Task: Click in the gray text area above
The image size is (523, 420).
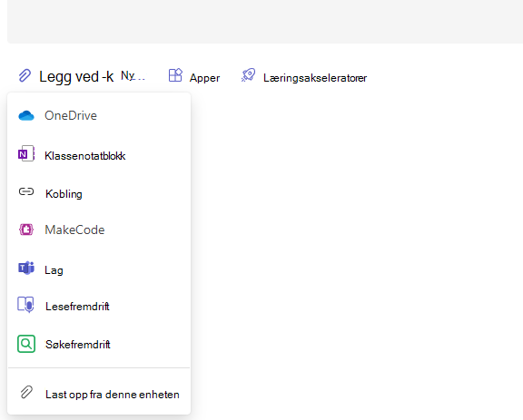Action: tap(265, 22)
